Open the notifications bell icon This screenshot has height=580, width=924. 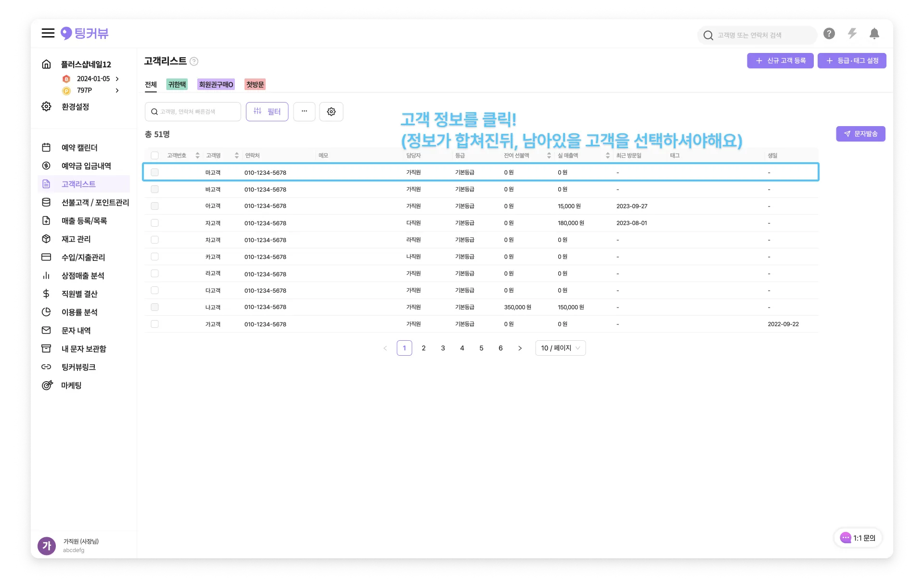coord(874,34)
